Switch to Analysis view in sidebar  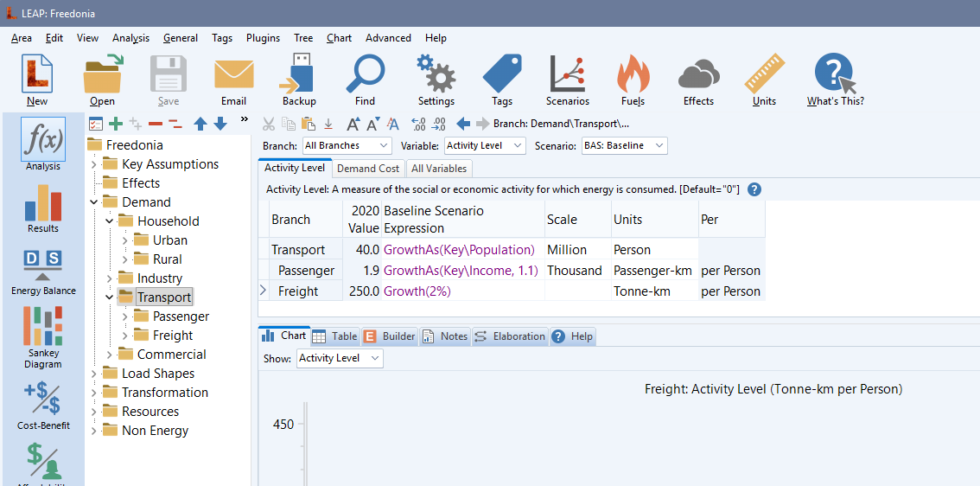43,144
